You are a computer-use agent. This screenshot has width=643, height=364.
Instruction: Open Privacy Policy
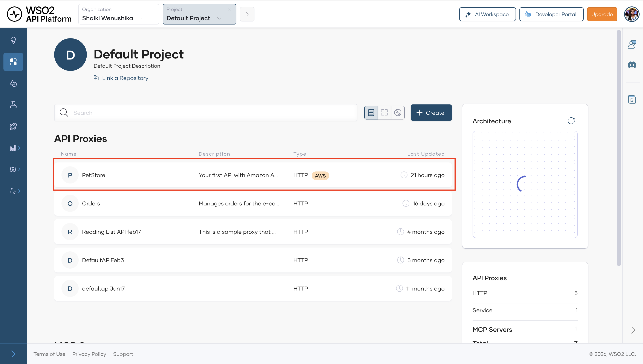pyautogui.click(x=89, y=354)
